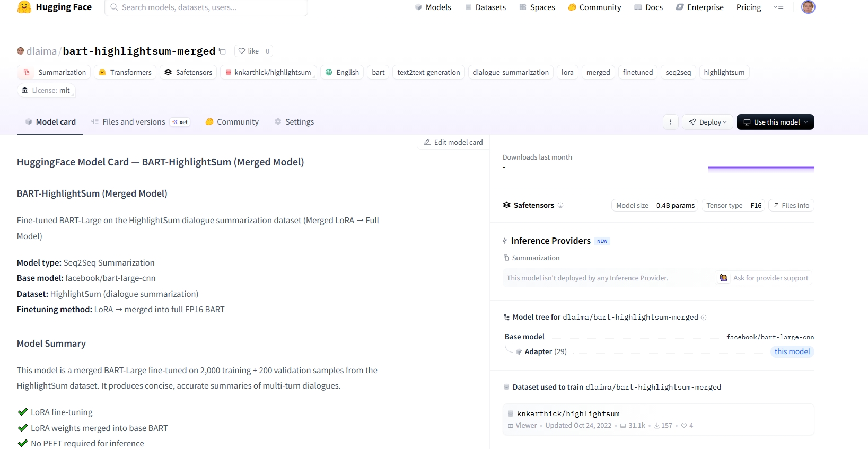Click the Hugging Face logo icon
Screen dimensions: 868x449
(x=24, y=7)
